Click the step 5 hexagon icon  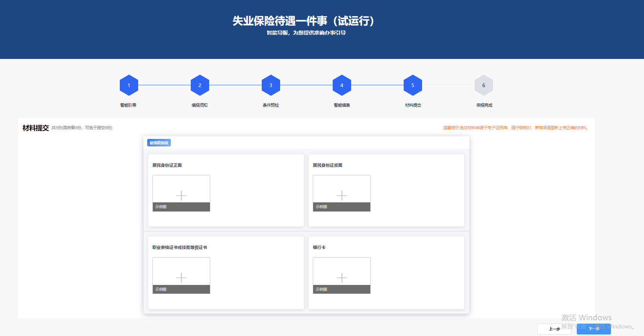[413, 85]
